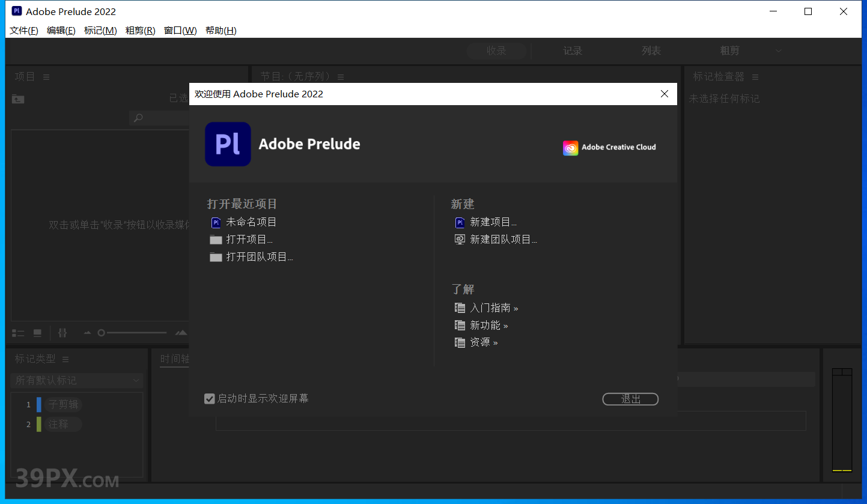Image resolution: width=867 pixels, height=504 pixels.
Task: Click the 退出 button
Action: click(x=630, y=399)
